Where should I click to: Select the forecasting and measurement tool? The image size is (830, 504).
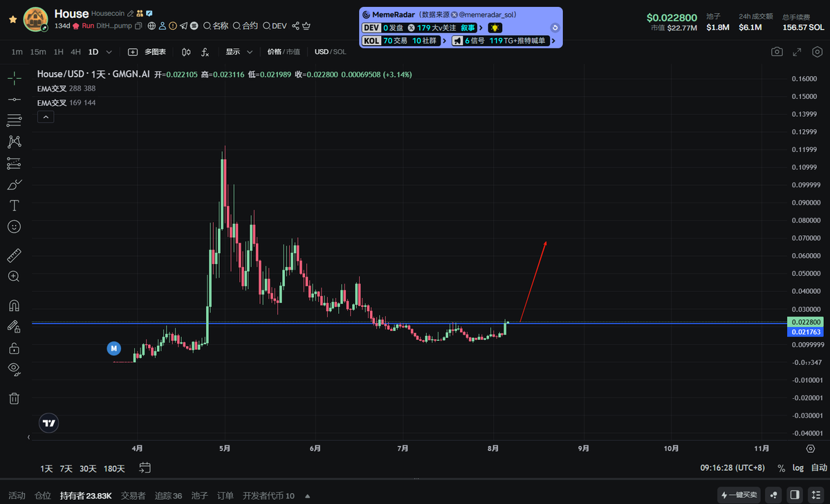pos(14,164)
